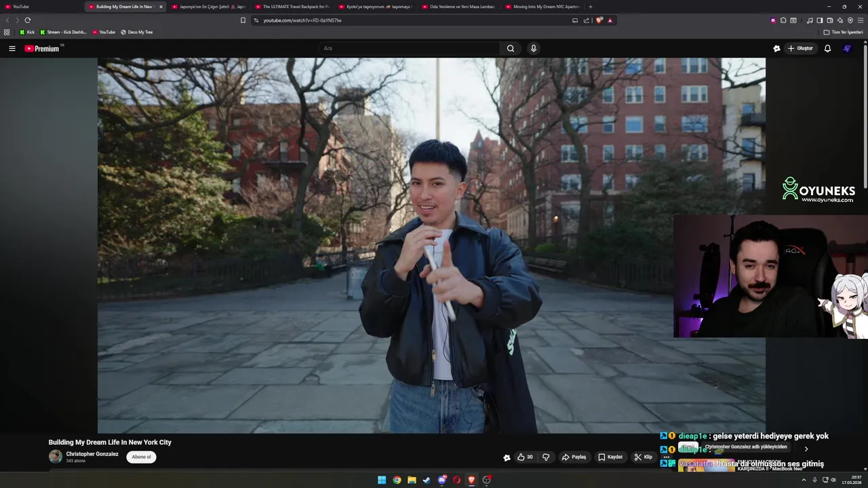Toggle the browser sidebar panel
This screenshot has height=488, width=868.
[x=819, y=20]
